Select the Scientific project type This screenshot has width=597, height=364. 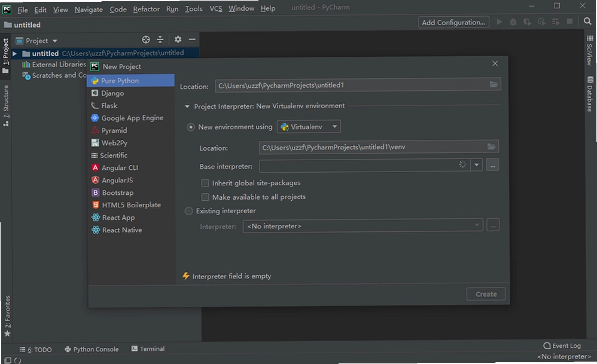[131, 155]
